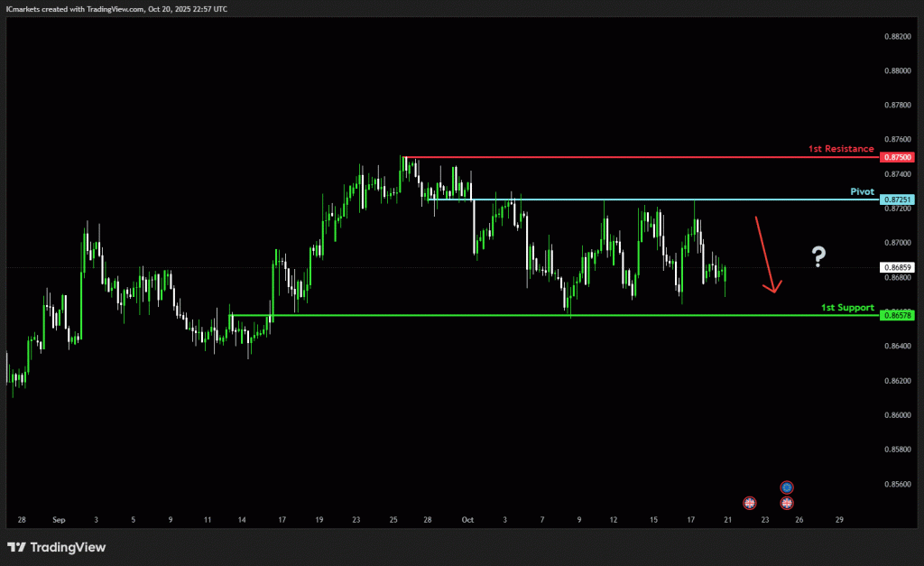Select the red downward arrow drawing
The height and width of the screenshot is (566, 924).
(765, 255)
